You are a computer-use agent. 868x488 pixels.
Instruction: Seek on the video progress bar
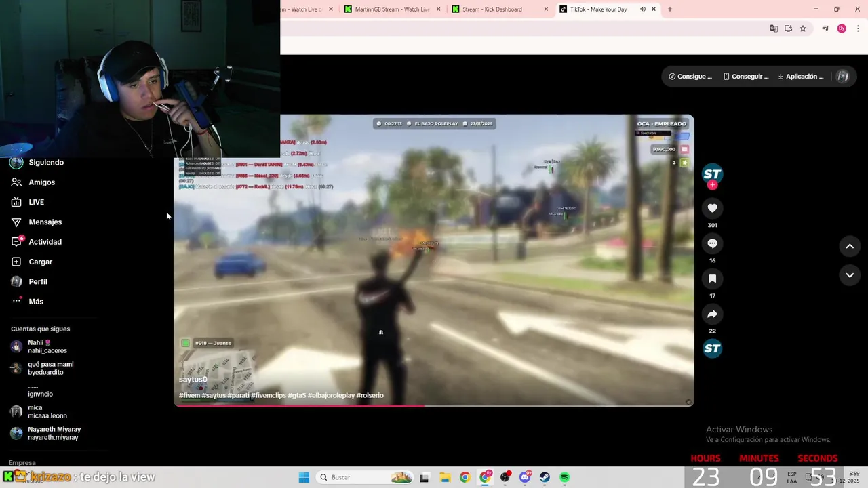[434, 405]
